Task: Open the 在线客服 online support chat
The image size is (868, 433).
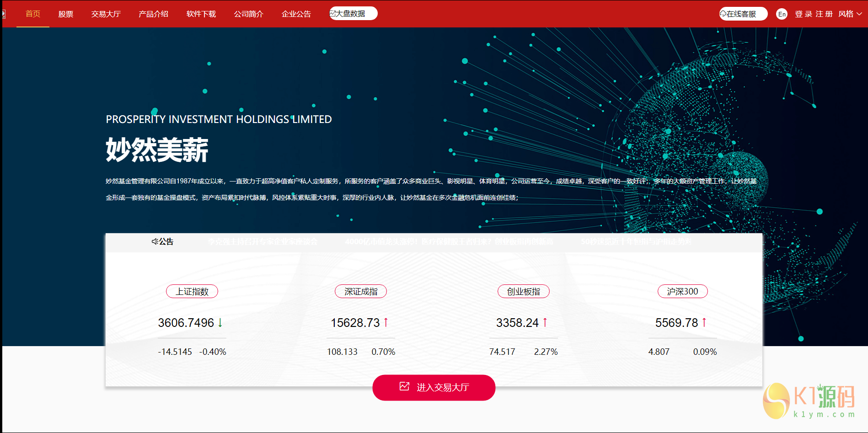Action: pos(743,14)
